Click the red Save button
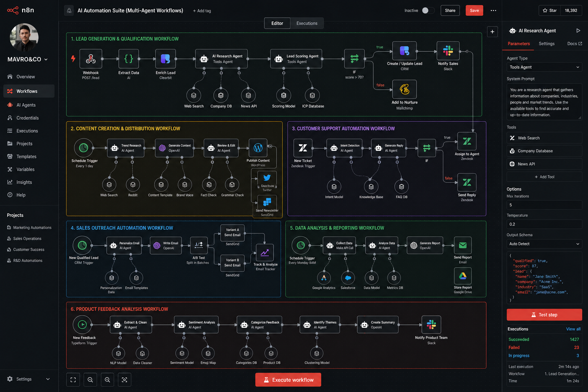The height and width of the screenshot is (392, 588). click(x=474, y=11)
